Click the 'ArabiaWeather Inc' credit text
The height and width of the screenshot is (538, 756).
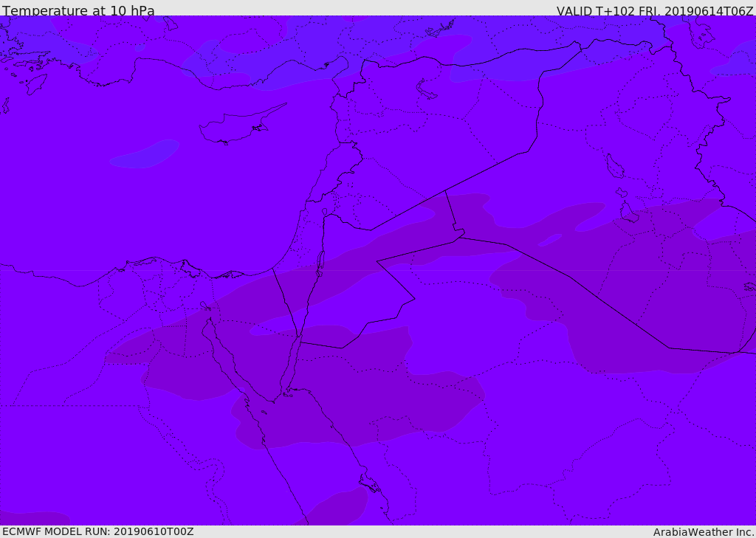click(703, 532)
